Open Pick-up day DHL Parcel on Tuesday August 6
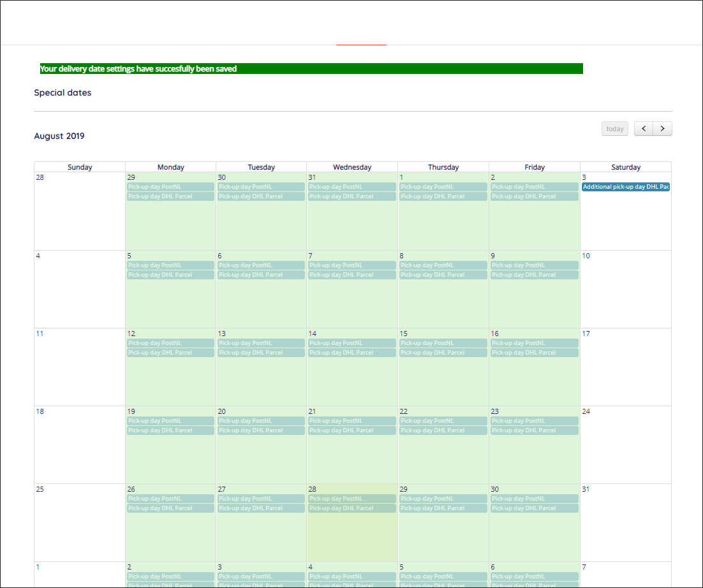The image size is (703, 588). [261, 275]
